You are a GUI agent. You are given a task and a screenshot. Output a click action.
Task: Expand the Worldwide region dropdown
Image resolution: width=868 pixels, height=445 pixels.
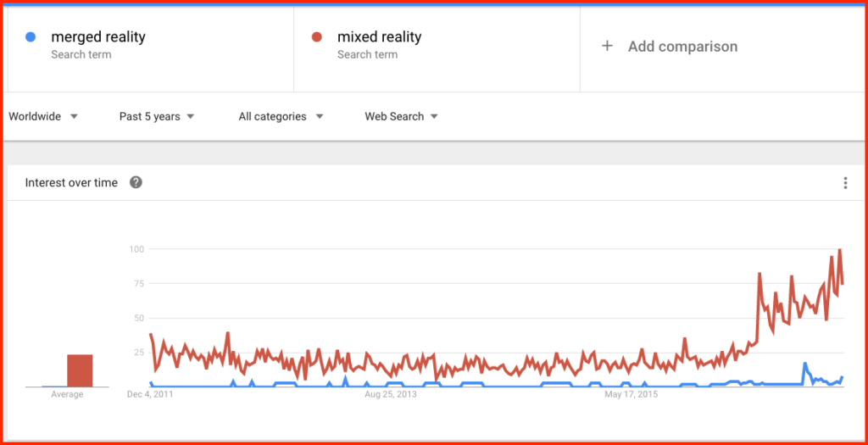(x=43, y=116)
